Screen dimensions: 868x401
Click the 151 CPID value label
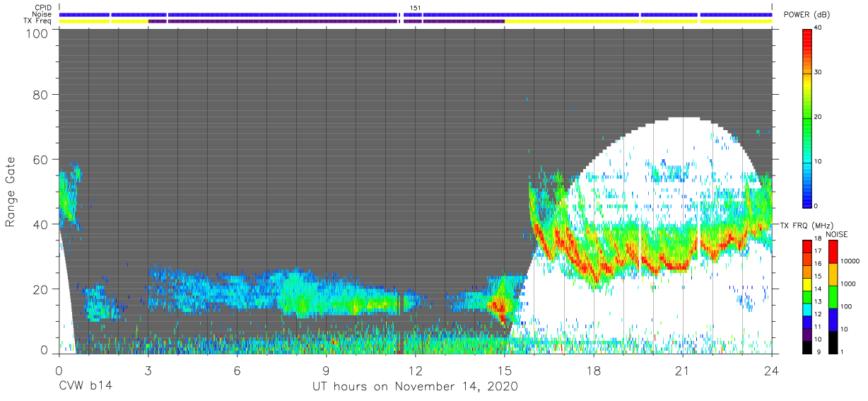pyautogui.click(x=415, y=8)
